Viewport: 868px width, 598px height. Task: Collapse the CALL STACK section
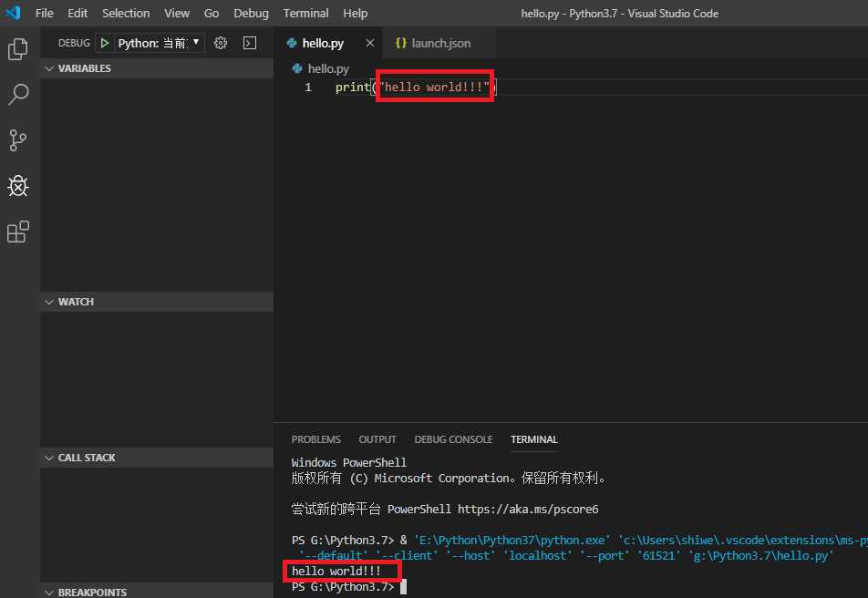(x=157, y=458)
